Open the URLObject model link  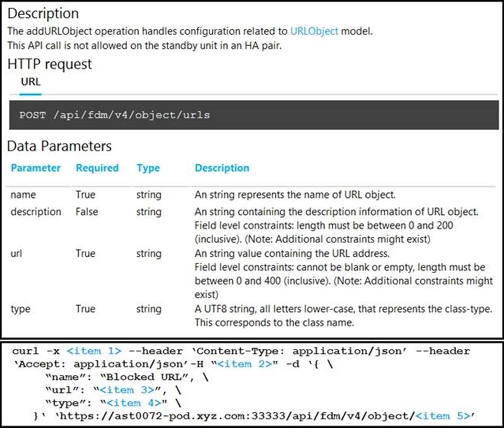(x=315, y=31)
